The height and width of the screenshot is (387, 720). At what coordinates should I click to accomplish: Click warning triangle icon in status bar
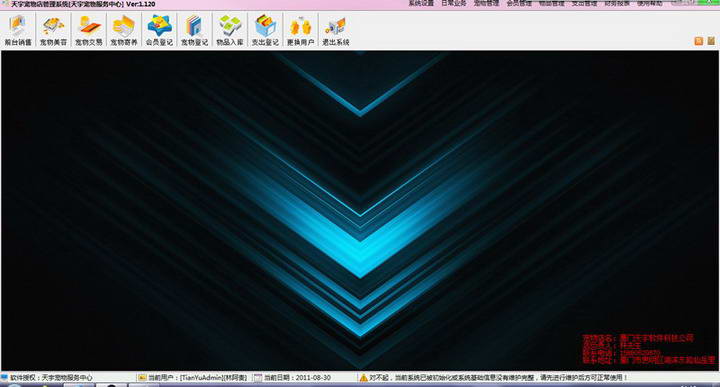click(x=363, y=377)
